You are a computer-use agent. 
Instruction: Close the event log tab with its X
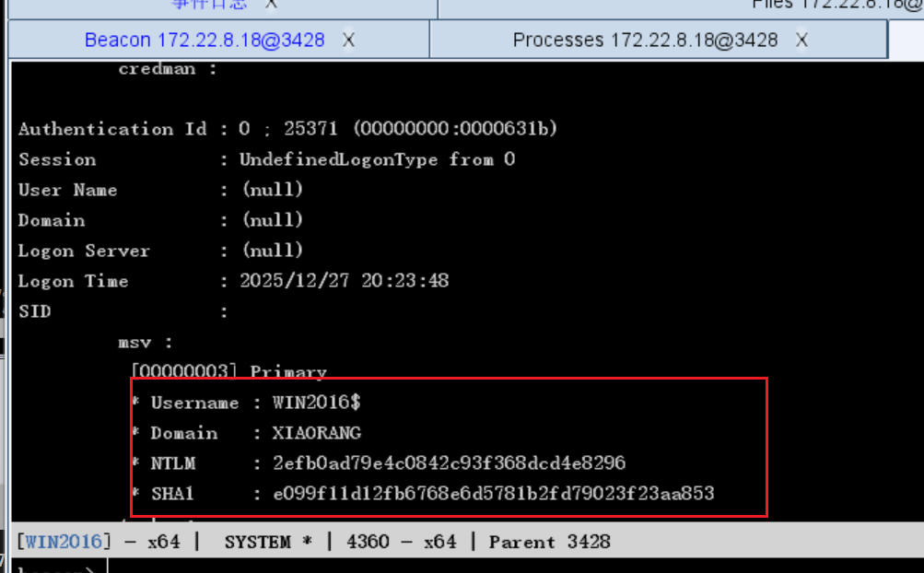coord(271,4)
